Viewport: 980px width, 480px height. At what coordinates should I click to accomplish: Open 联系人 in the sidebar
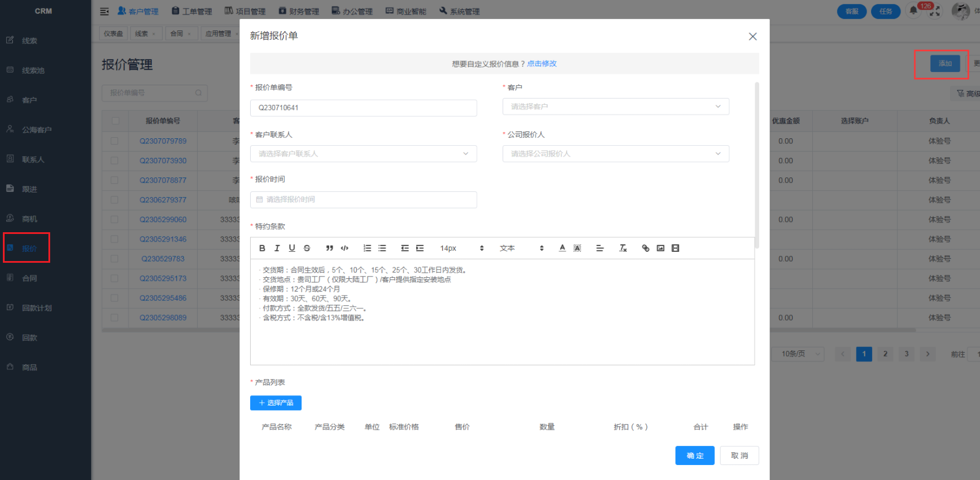click(33, 160)
